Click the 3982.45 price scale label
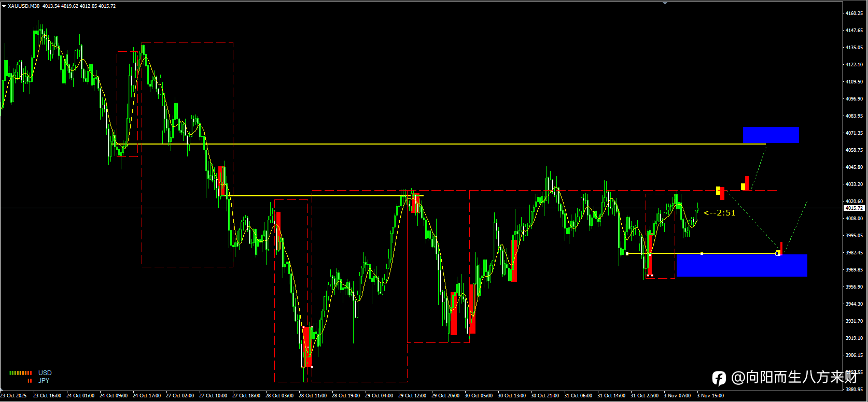This screenshot has width=868, height=402. 854,253
